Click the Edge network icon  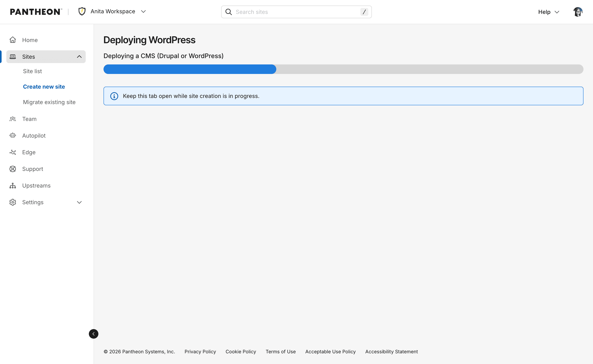coord(13,152)
